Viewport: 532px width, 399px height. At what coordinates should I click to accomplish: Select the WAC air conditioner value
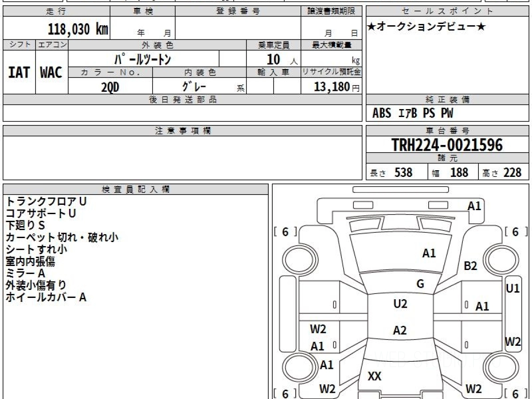click(x=51, y=72)
